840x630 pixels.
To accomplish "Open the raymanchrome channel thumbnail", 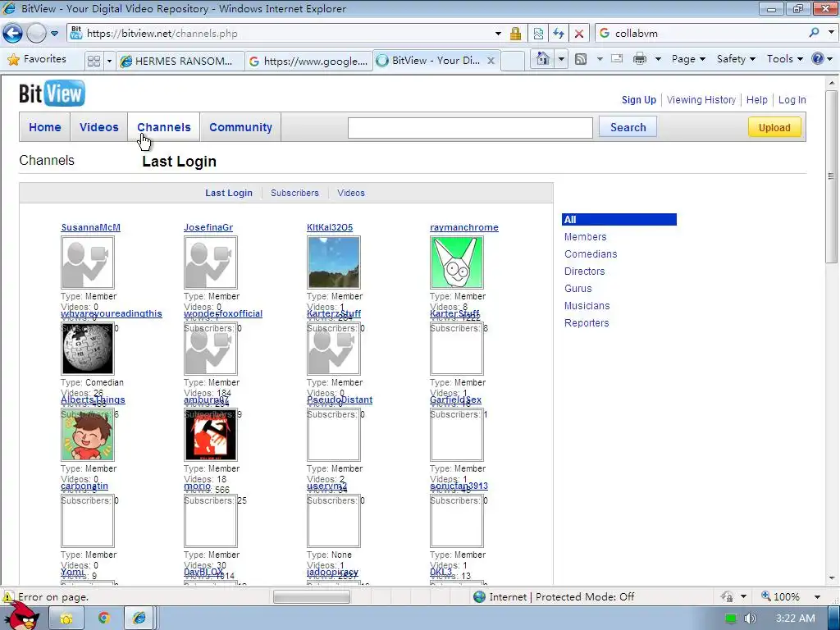I will point(456,262).
